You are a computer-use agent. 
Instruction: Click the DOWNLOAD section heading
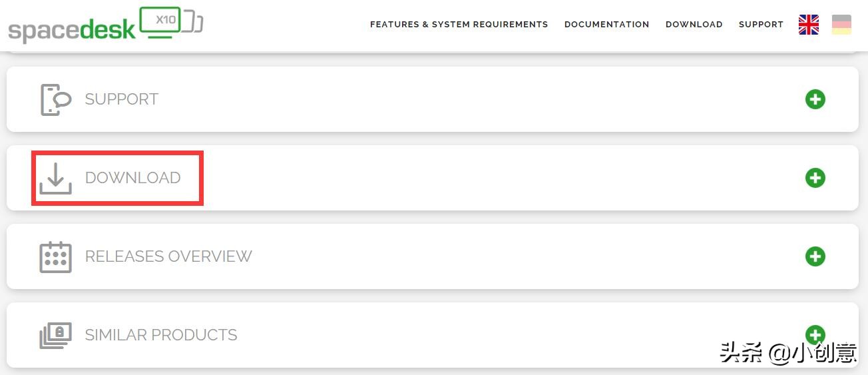click(132, 178)
